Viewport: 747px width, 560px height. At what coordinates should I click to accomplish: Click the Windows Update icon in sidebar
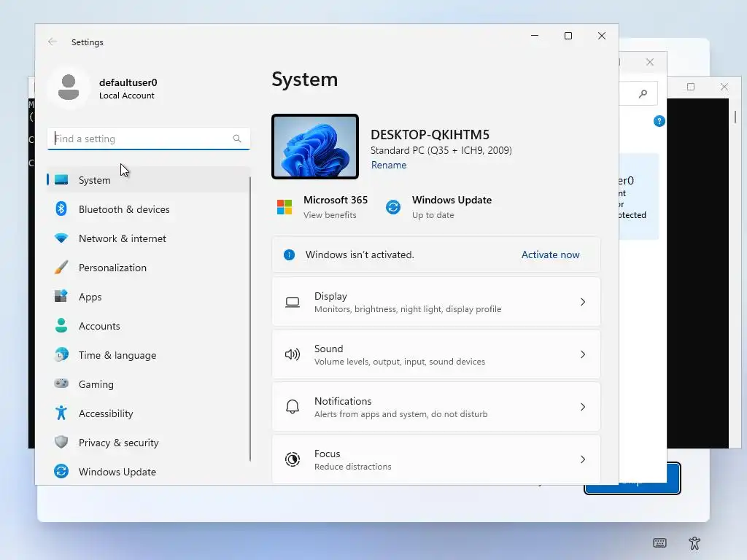61,471
